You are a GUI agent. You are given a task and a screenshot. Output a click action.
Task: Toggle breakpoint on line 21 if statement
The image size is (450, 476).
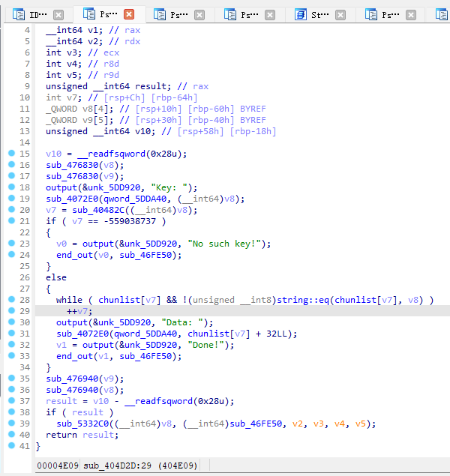pyautogui.click(x=11, y=220)
